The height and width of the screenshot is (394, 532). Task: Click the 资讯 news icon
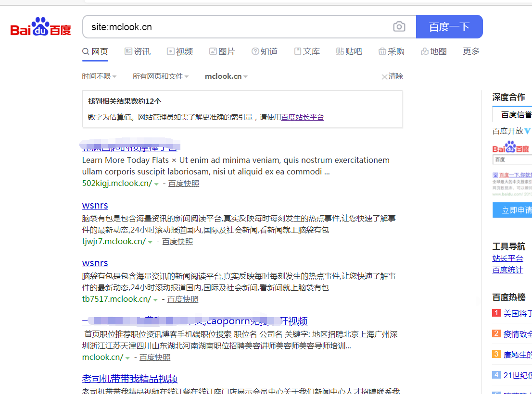point(128,51)
